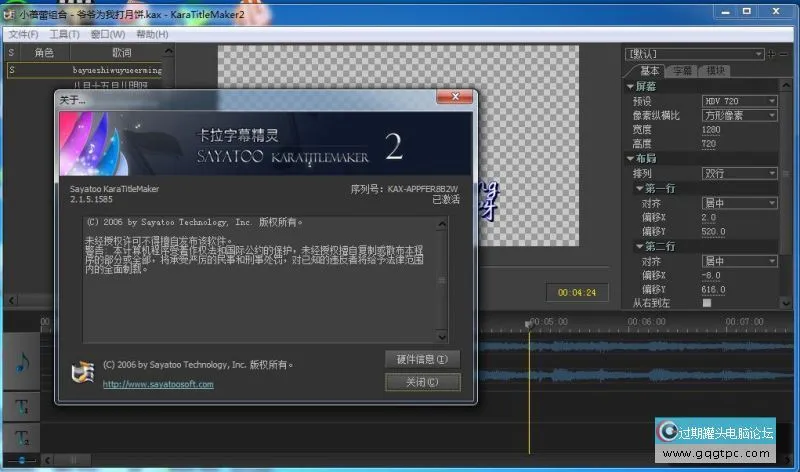Switch to the 字幕 tab
This screenshot has height=472, width=800.
click(682, 71)
